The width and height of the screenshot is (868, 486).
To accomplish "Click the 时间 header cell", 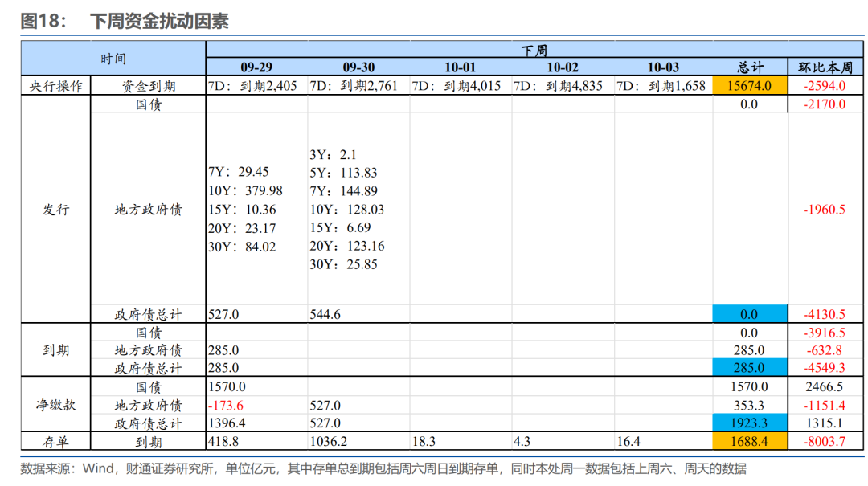I will 113,59.
